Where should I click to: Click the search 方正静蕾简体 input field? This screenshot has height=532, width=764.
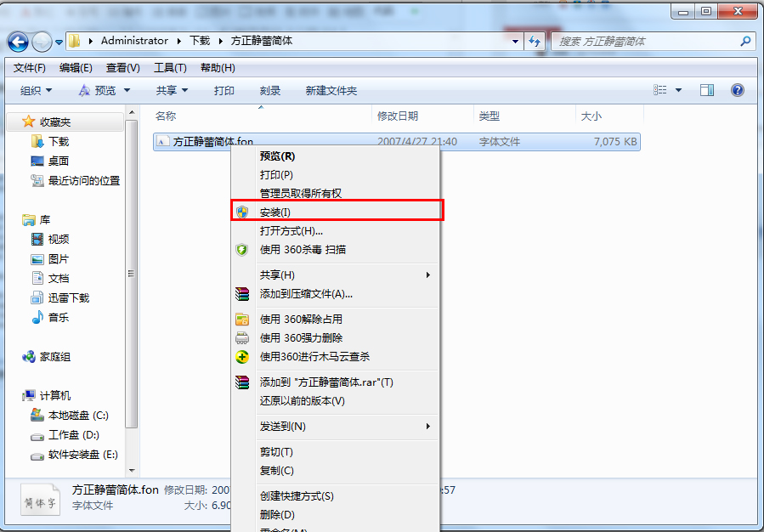pos(648,42)
